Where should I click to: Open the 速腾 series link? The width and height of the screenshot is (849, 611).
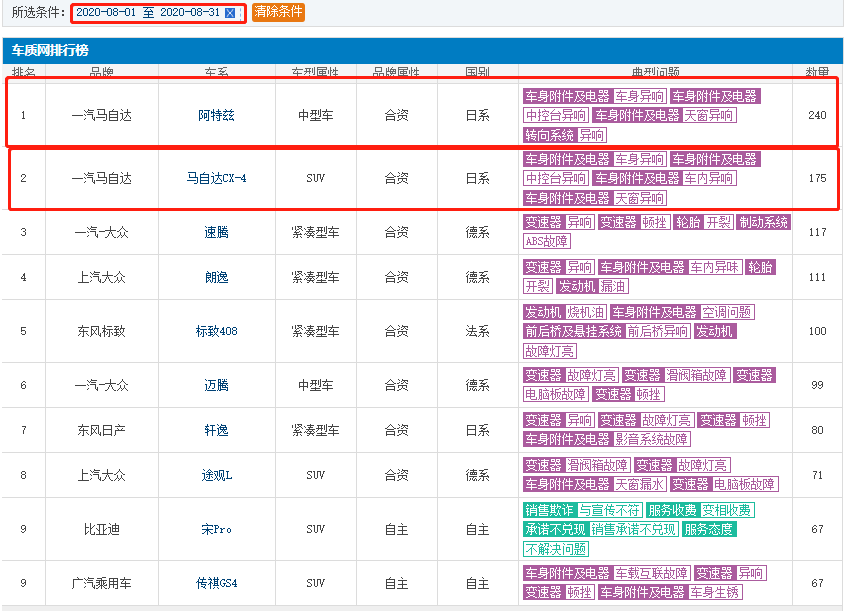tap(216, 232)
